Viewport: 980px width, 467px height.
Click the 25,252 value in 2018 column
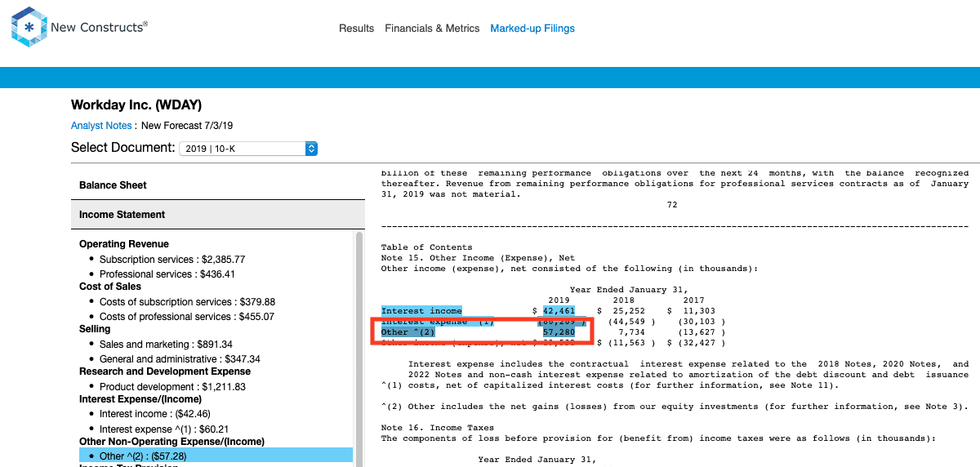click(629, 311)
